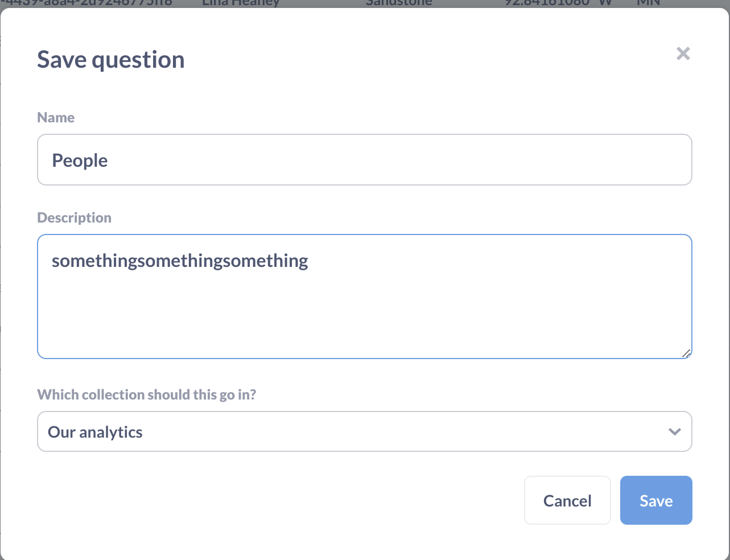
Task: Click the Save question heading
Action: click(x=111, y=60)
